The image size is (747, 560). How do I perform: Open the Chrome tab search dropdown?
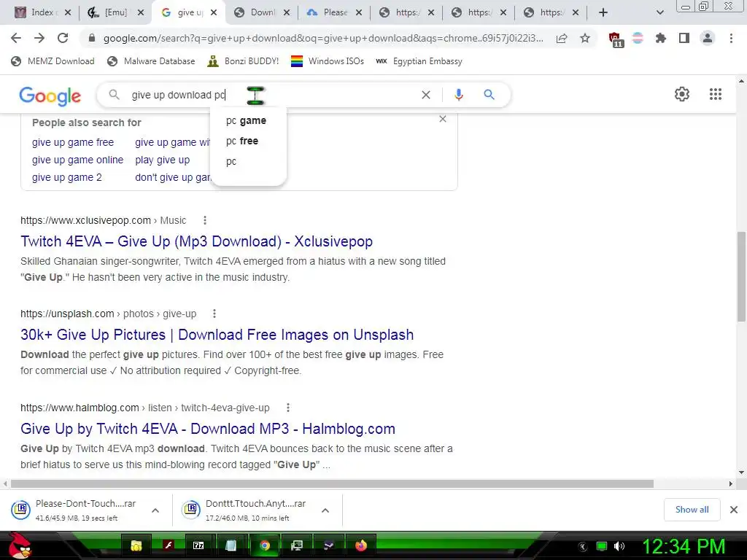(659, 12)
